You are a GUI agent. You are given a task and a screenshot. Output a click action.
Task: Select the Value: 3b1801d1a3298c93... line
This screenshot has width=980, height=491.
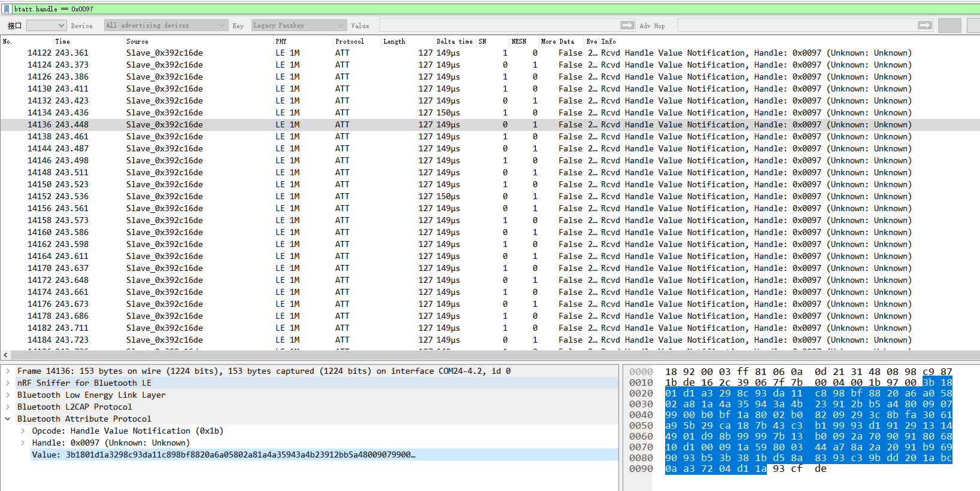pyautogui.click(x=324, y=455)
